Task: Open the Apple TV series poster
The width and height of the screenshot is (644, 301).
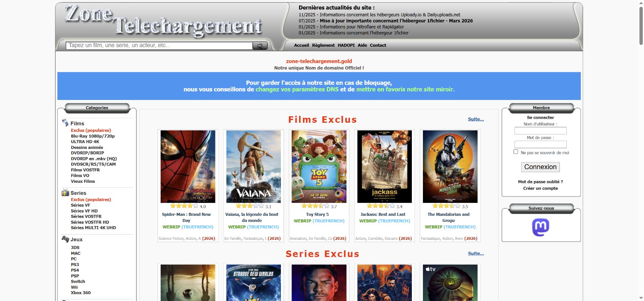Action: click(x=450, y=283)
